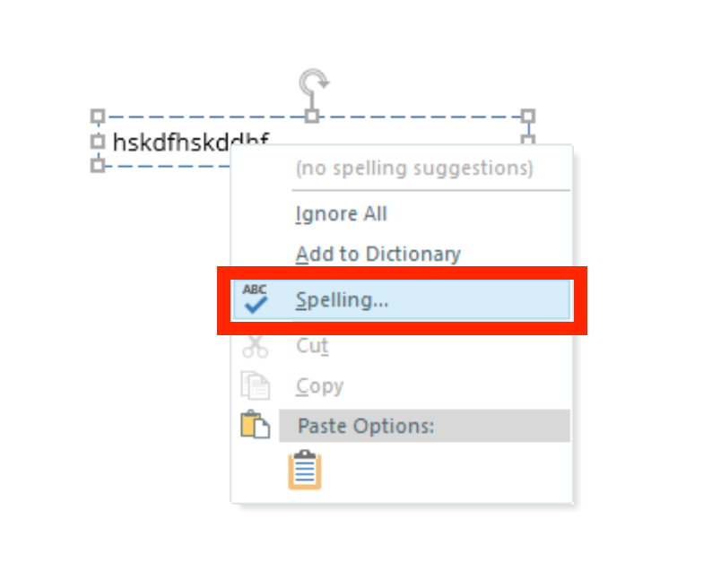Click the Cut menu item label
The width and height of the screenshot is (712, 588).
click(312, 345)
